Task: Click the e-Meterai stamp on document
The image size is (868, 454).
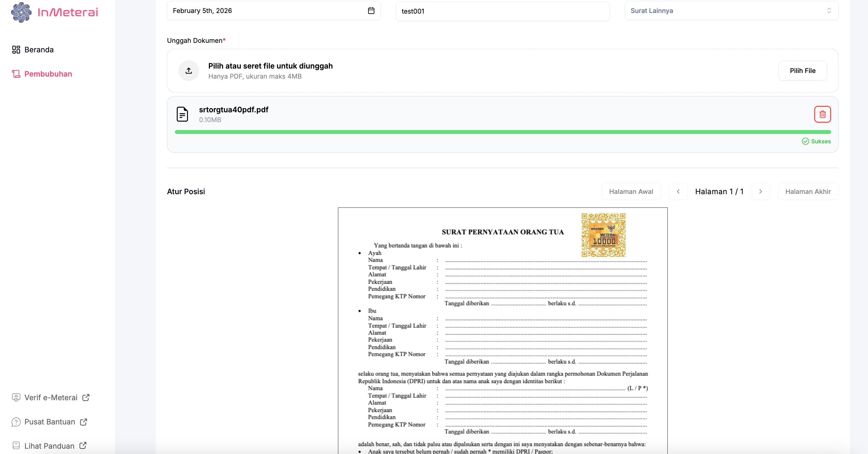Action: click(x=603, y=235)
